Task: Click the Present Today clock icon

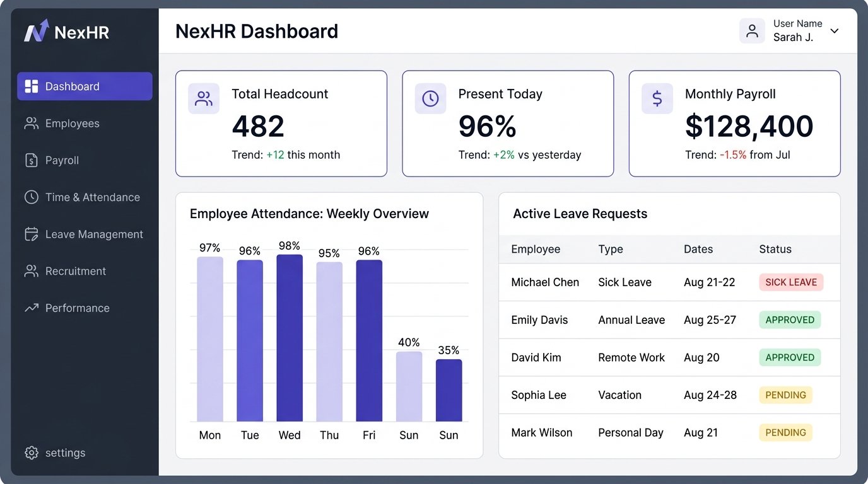Action: (x=430, y=98)
